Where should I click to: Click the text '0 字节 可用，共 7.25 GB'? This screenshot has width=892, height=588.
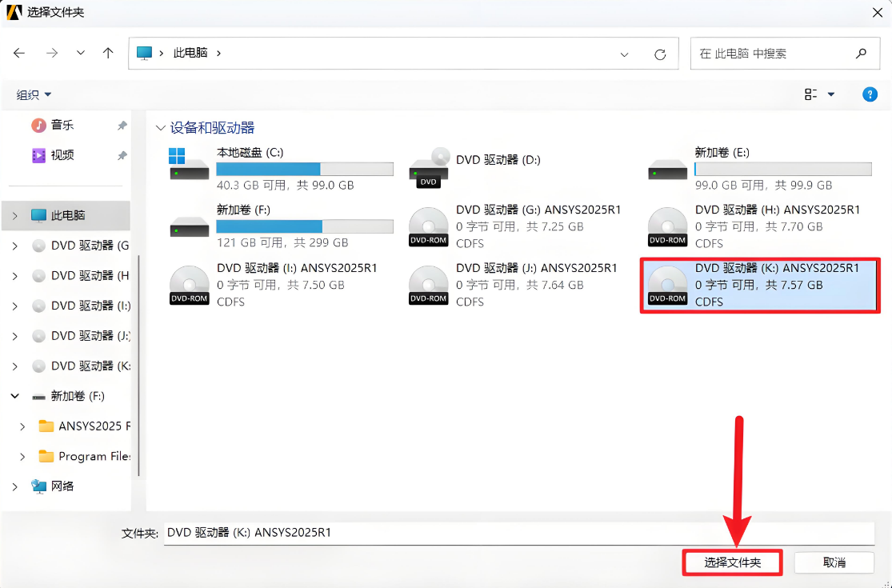coord(520,226)
